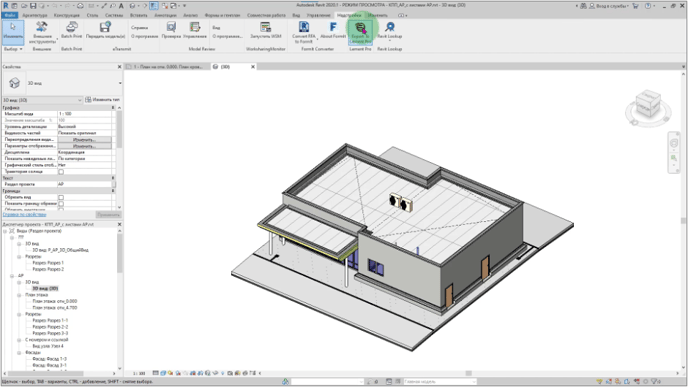Click the zoom icon on navigation bar
Viewport: 688px width, 387px height.
coord(674,159)
